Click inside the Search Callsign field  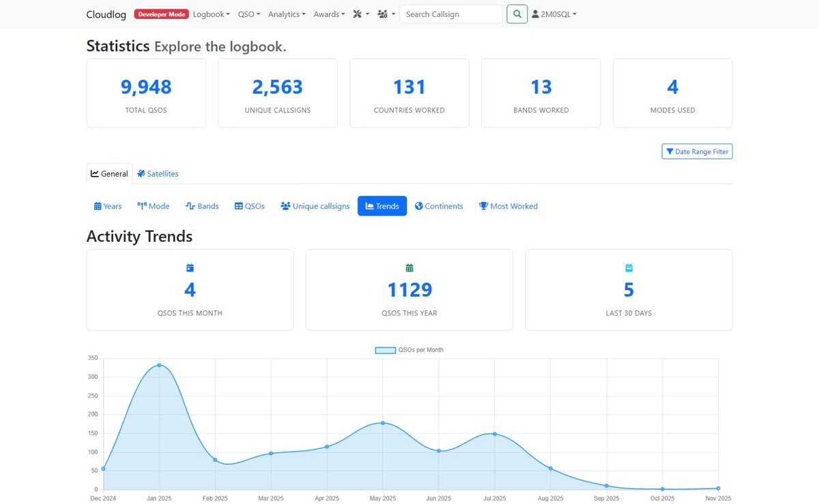pos(450,14)
